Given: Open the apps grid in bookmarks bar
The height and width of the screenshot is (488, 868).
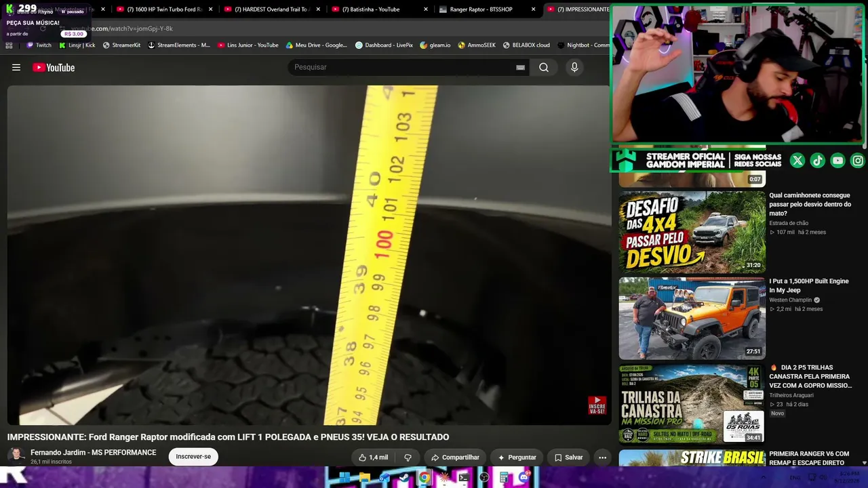Looking at the screenshot, I should point(9,45).
